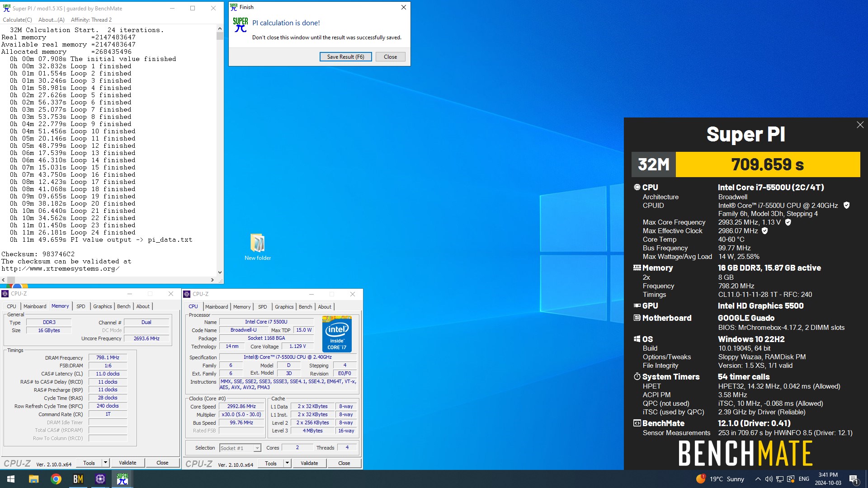Click BenchMate Memory section icon
This screenshot has height=488, width=868.
click(x=637, y=267)
